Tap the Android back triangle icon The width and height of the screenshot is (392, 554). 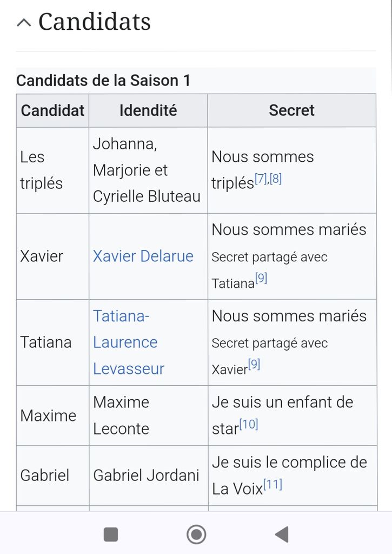click(x=282, y=535)
